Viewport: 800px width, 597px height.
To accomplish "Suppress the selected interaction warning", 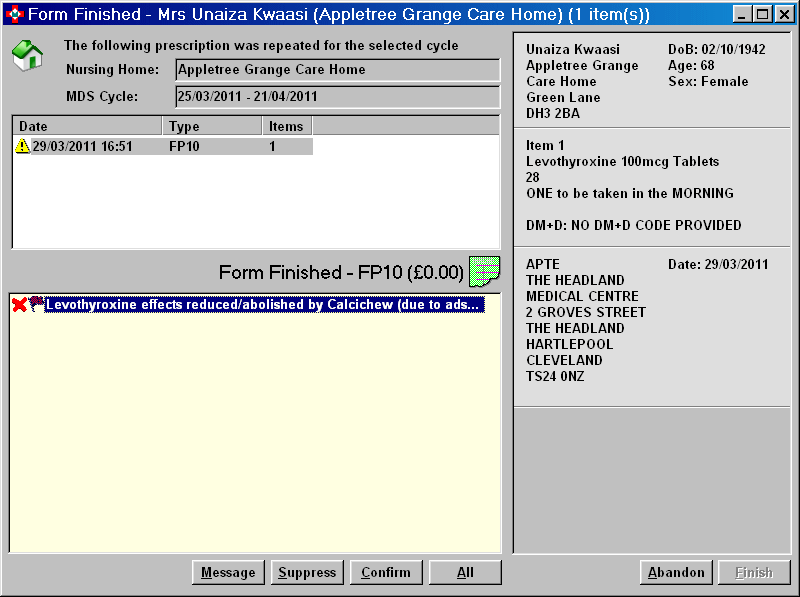I will click(307, 573).
